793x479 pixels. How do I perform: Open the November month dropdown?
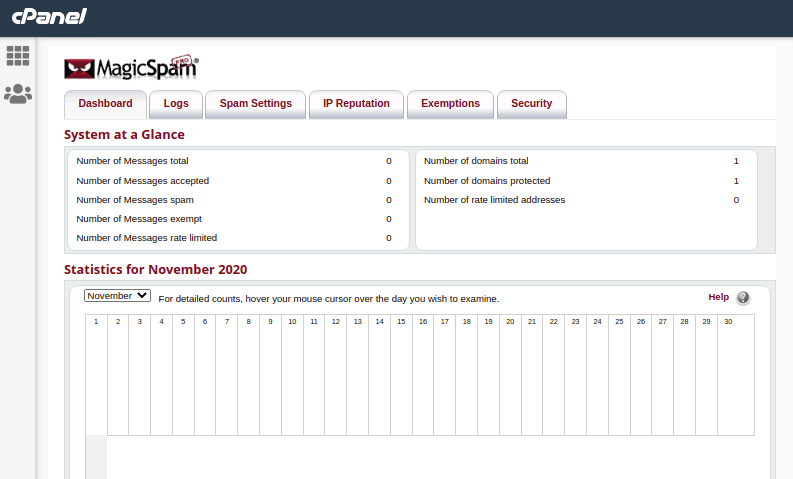(117, 296)
